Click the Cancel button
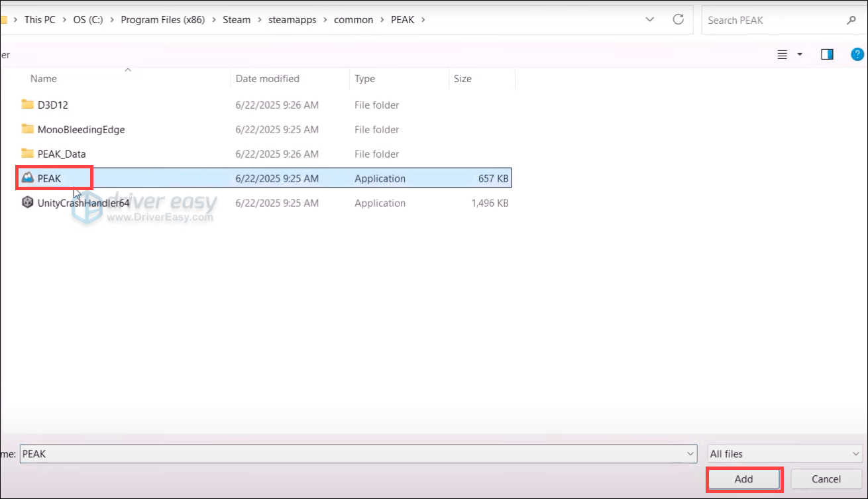This screenshot has height=499, width=868. (826, 479)
